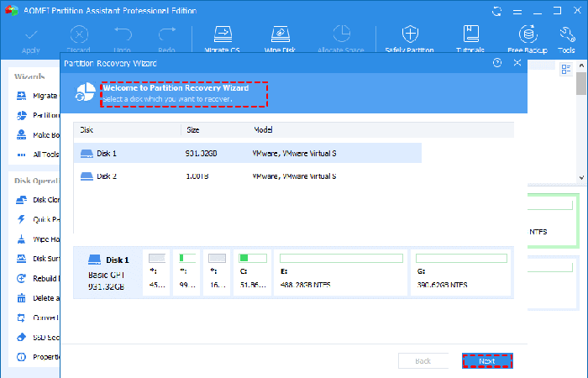Close the Partition Recovery Wizard dialog
This screenshot has width=588, height=378.
pyautogui.click(x=517, y=63)
